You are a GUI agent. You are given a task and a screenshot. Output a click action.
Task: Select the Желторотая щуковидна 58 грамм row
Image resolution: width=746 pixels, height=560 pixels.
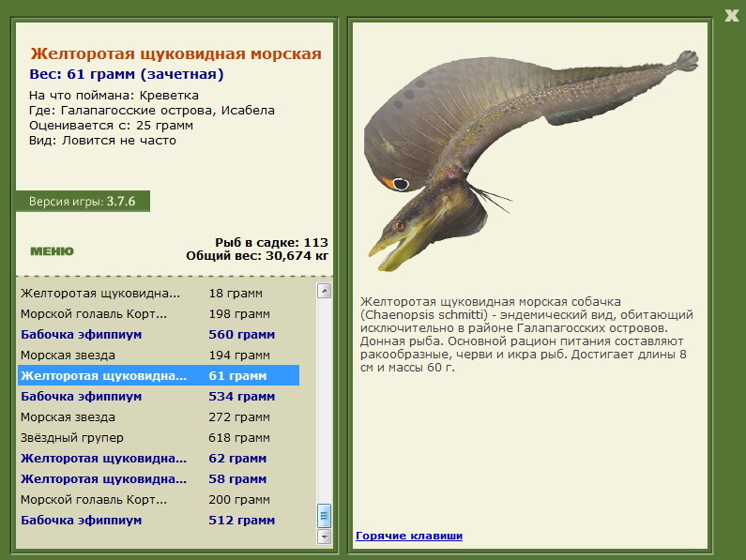click(x=159, y=479)
